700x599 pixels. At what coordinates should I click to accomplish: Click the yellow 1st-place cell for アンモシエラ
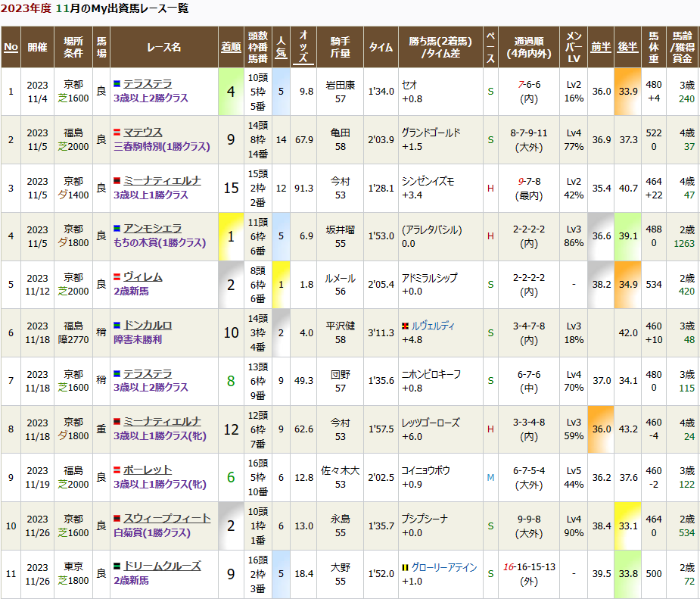[231, 236]
